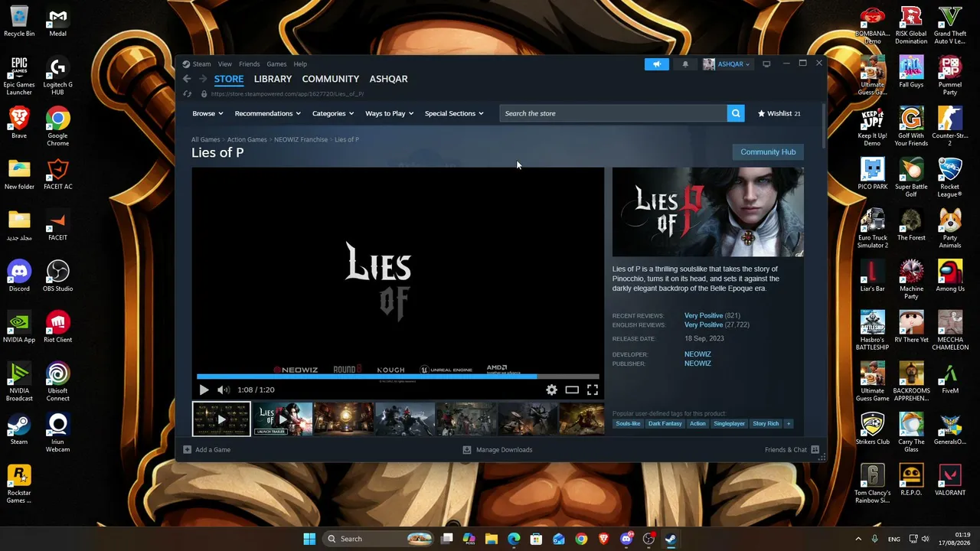The width and height of the screenshot is (980, 551).
Task: Click the NEOWIZ developer link
Action: (x=697, y=354)
